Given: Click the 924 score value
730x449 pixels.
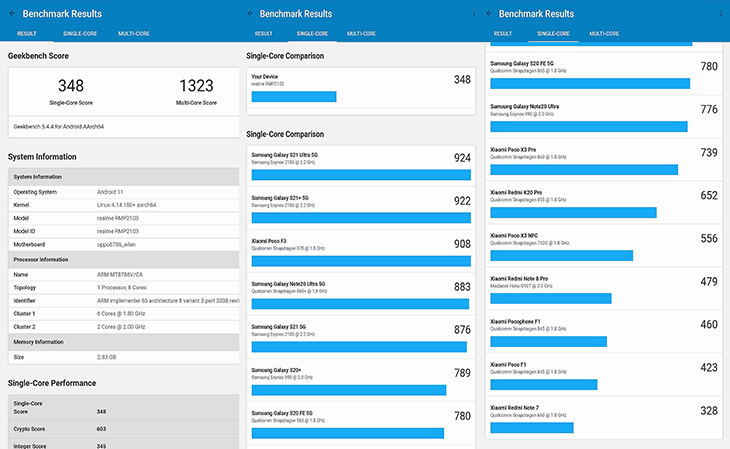Looking at the screenshot, I should tap(462, 158).
